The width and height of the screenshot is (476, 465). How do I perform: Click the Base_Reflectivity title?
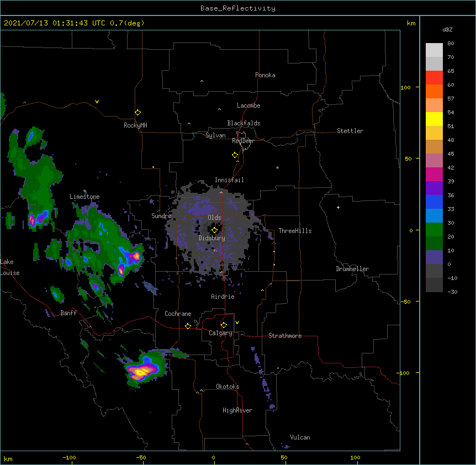click(238, 8)
